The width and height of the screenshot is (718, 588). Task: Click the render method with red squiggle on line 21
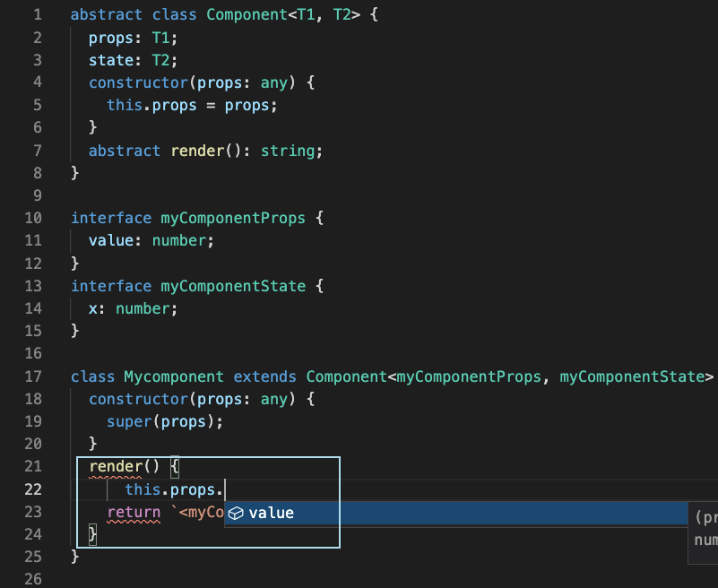point(116,466)
